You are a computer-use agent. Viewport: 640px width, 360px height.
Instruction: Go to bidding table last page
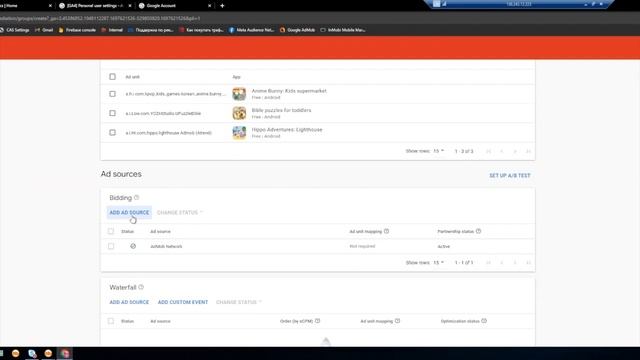point(528,263)
